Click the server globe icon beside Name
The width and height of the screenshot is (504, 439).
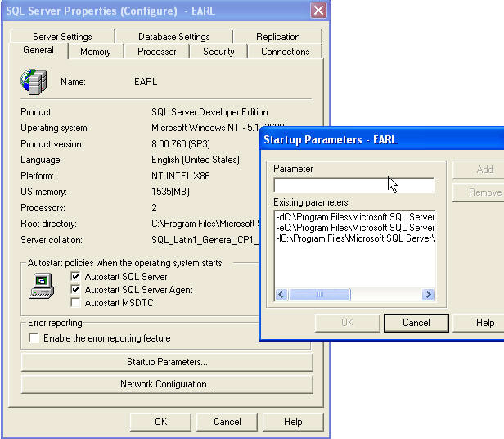(x=34, y=82)
